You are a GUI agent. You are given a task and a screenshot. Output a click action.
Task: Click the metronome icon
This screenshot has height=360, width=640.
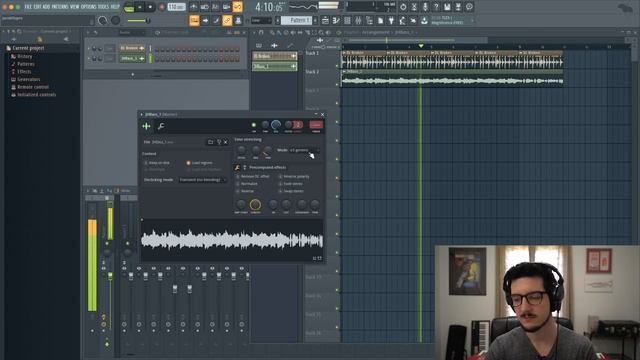[x=194, y=7]
